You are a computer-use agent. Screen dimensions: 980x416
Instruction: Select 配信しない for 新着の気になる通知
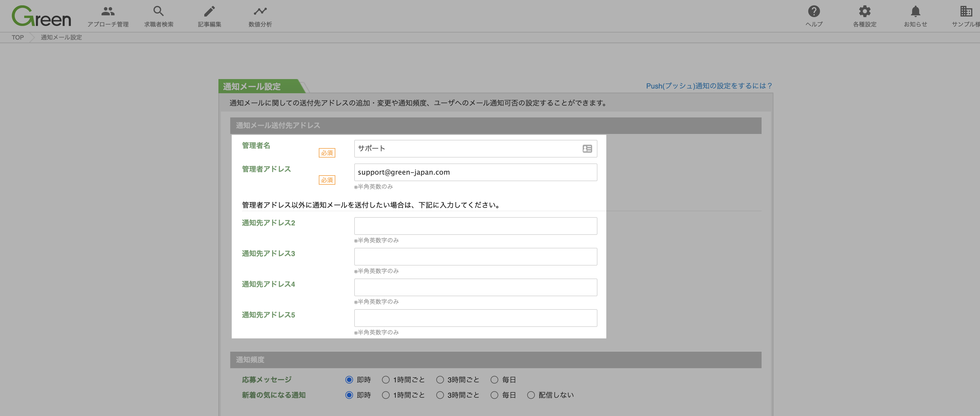point(531,395)
